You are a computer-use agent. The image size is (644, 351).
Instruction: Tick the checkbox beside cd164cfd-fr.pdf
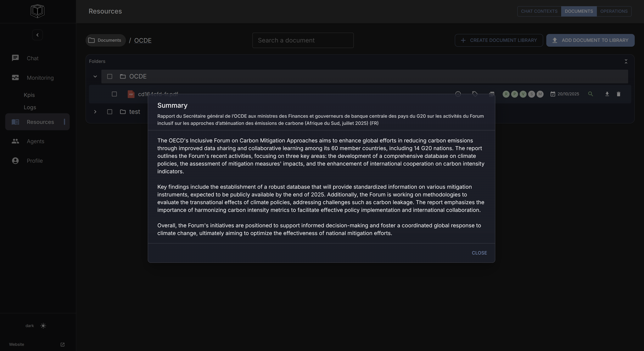(x=114, y=94)
